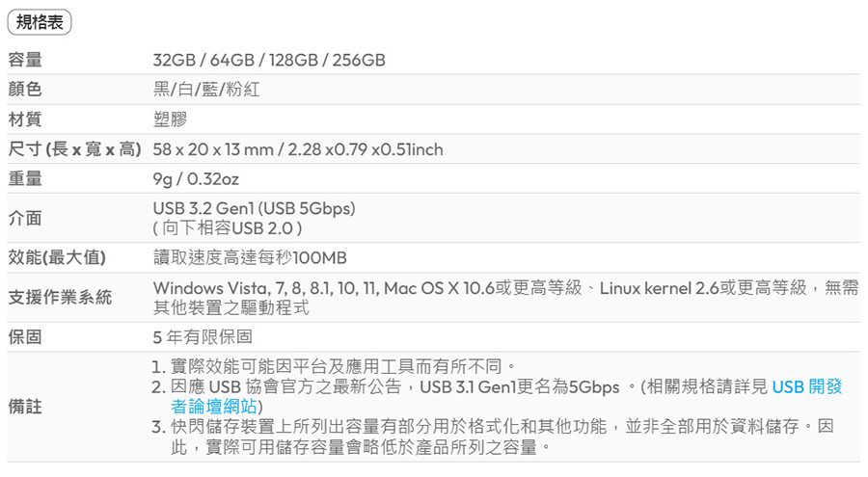Click the 容量 row label
This screenshot has height=477, width=868.
[25, 61]
